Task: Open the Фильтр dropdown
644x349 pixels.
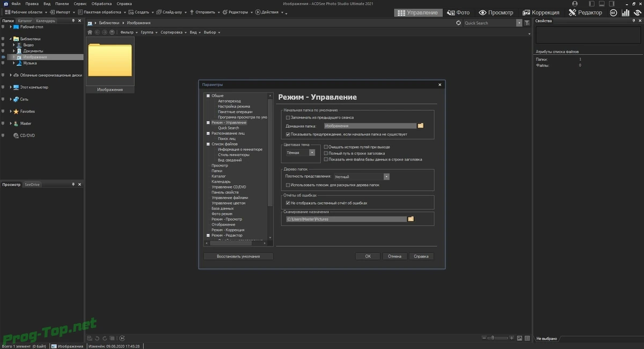Action: [x=129, y=32]
